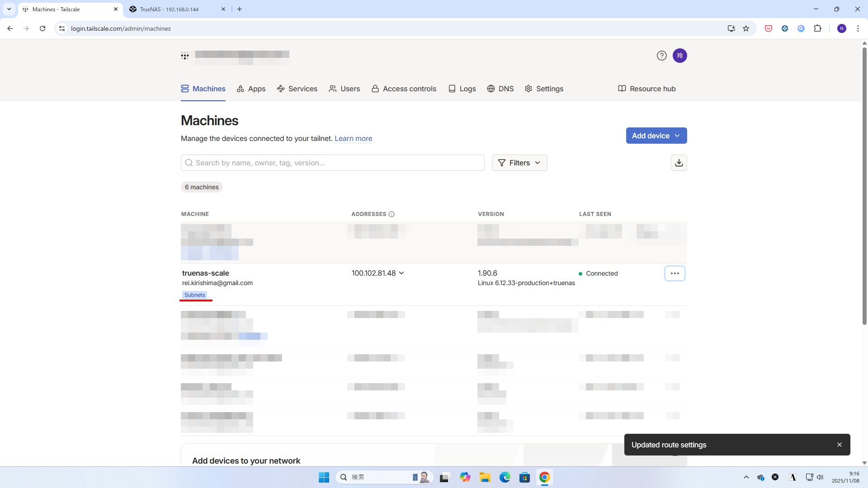Click the addresses info icon
Image resolution: width=868 pixels, height=488 pixels.
click(392, 214)
